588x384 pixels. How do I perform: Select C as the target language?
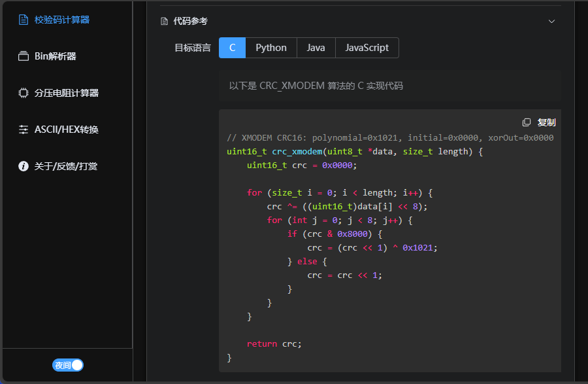[233, 48]
